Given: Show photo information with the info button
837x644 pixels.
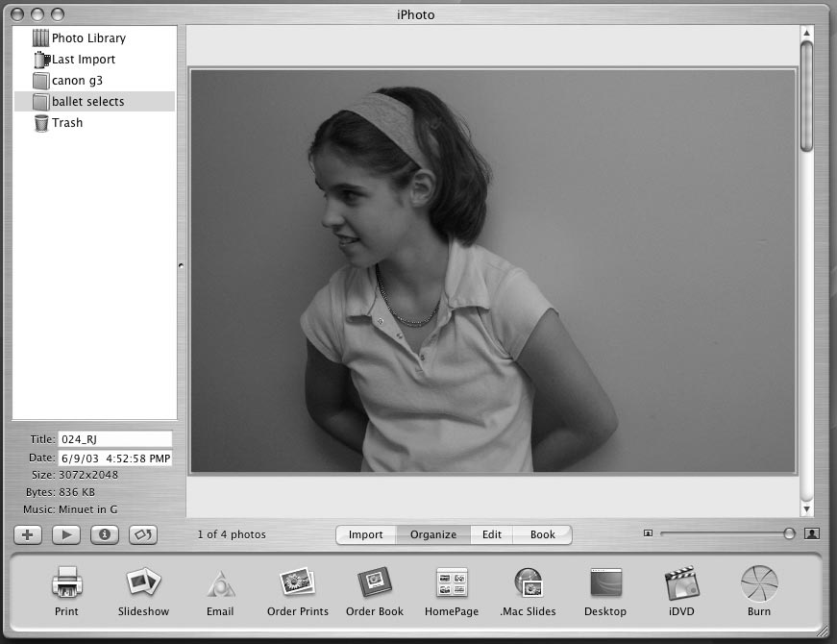Looking at the screenshot, I should (x=105, y=534).
